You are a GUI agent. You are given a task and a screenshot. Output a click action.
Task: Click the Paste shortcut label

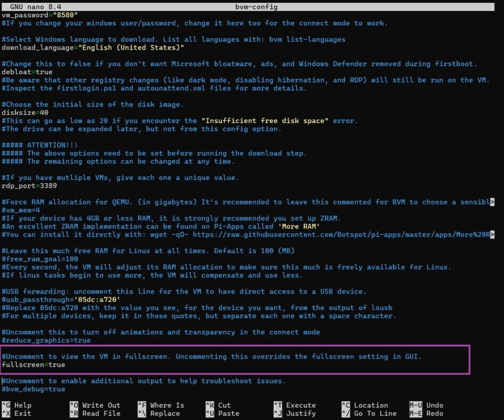(228, 414)
